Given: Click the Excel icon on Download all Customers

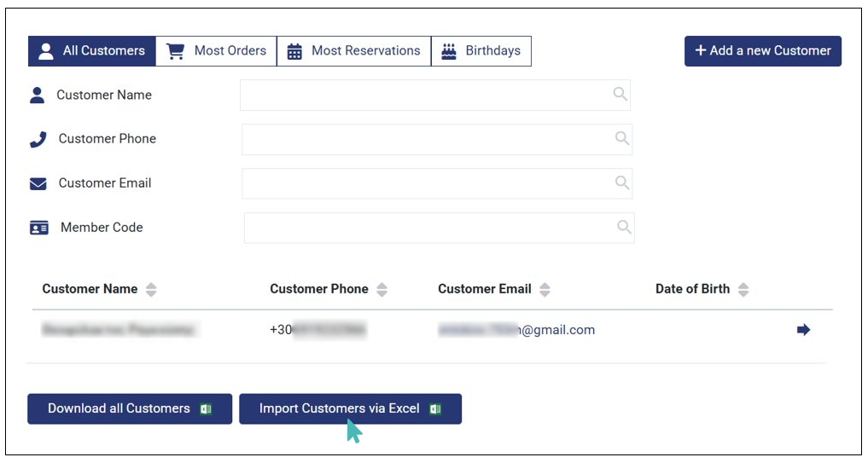Looking at the screenshot, I should (206, 409).
